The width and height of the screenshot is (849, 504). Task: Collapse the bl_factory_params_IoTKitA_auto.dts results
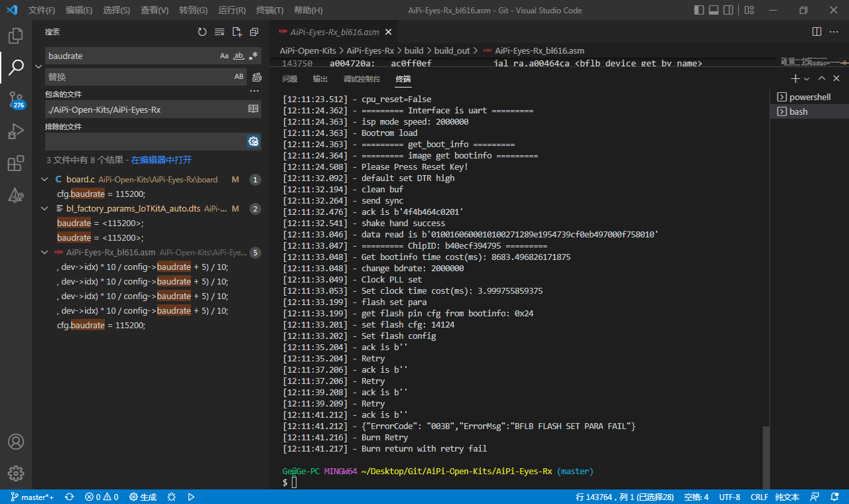(44, 209)
